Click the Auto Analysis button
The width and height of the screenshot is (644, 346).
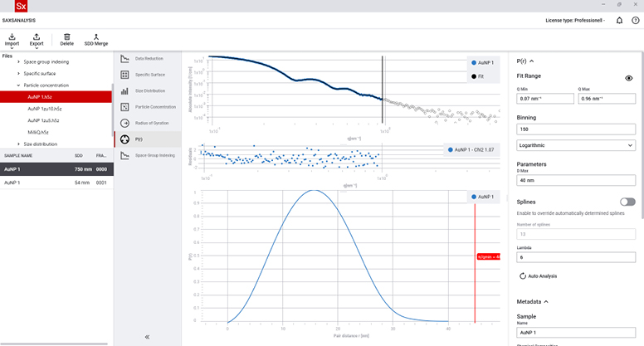click(x=538, y=275)
